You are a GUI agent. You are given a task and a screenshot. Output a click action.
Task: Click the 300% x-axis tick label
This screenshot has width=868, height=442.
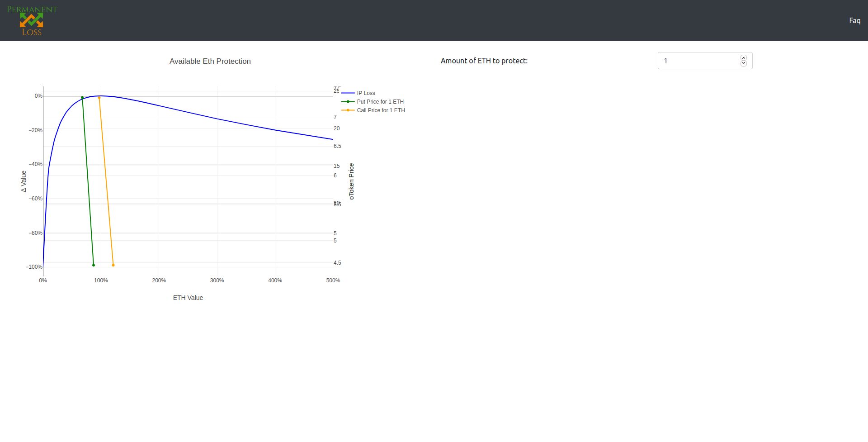pos(217,280)
